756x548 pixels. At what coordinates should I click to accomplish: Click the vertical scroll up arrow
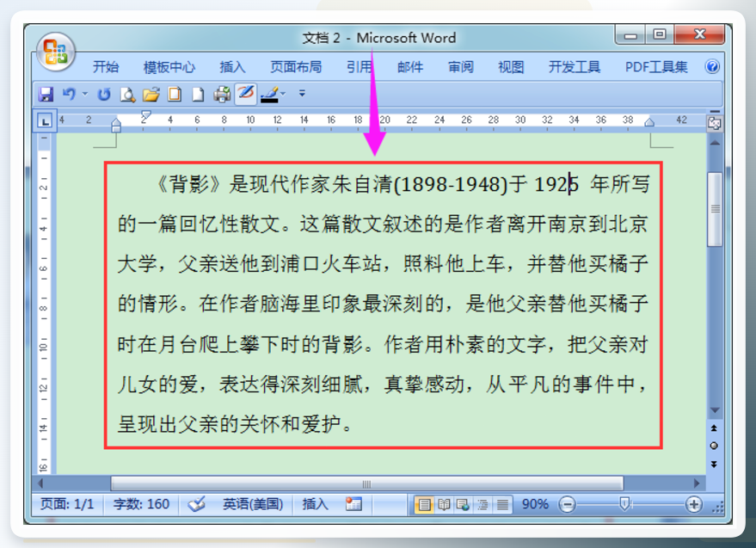click(x=715, y=143)
